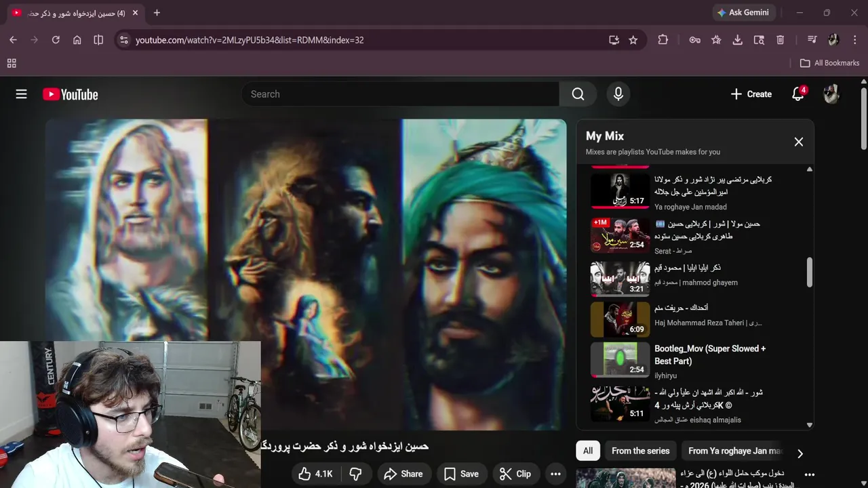
Task: Play the 5:11 eishaq almajalis video
Action: 694,404
